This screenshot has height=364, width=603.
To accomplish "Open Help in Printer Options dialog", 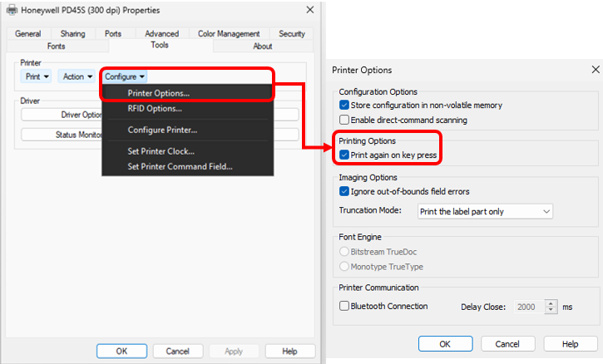I will (571, 343).
